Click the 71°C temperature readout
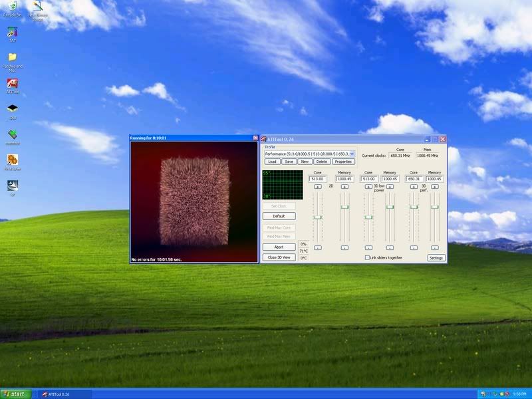This screenshot has height=399, width=532. pos(303,251)
